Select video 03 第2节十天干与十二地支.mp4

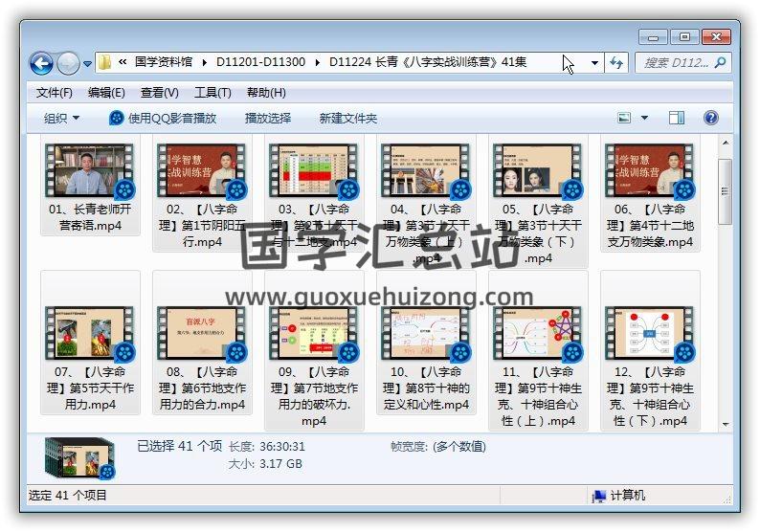point(314,194)
